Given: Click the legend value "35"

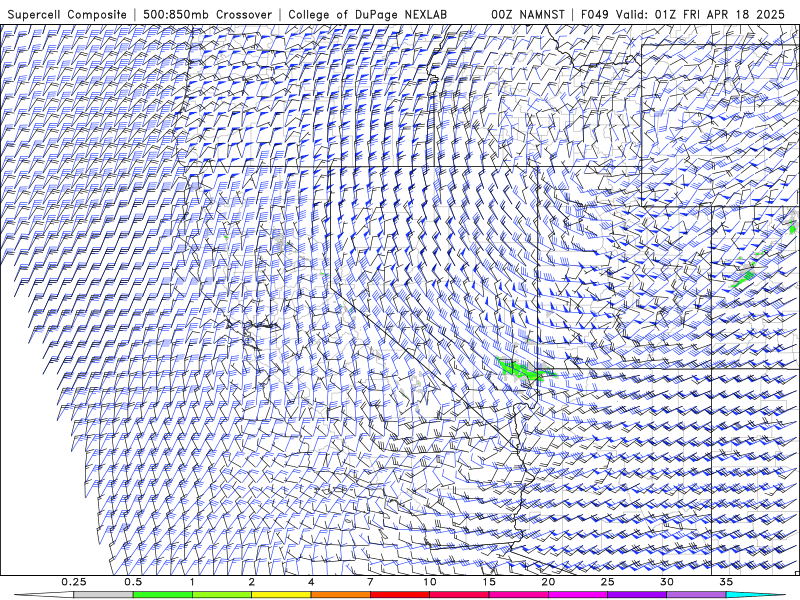Looking at the screenshot, I should 726,582.
